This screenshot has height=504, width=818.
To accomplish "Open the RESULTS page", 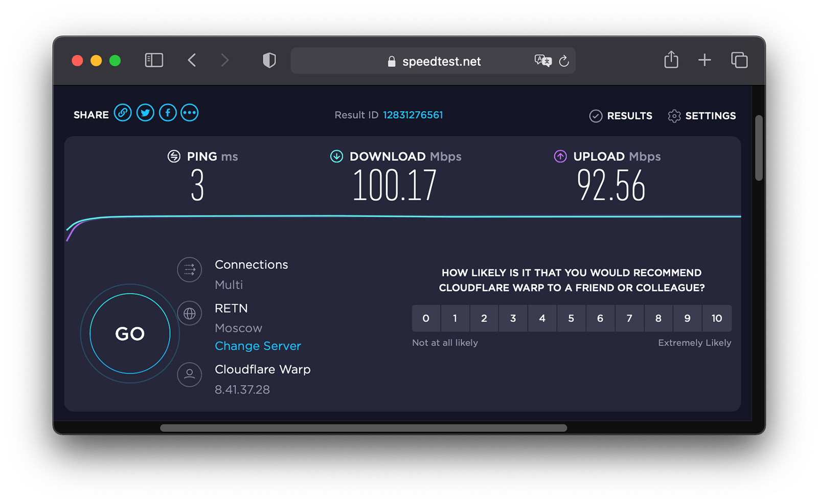I will (621, 116).
